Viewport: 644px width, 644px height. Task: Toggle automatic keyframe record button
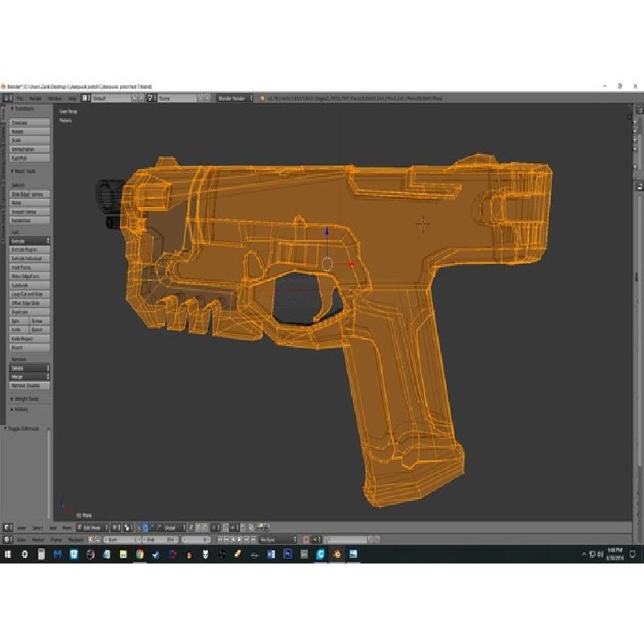[306, 539]
